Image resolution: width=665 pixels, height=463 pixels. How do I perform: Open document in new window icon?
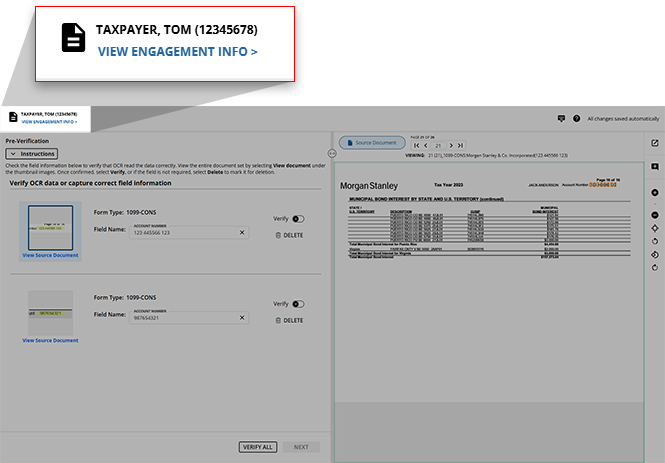654,143
